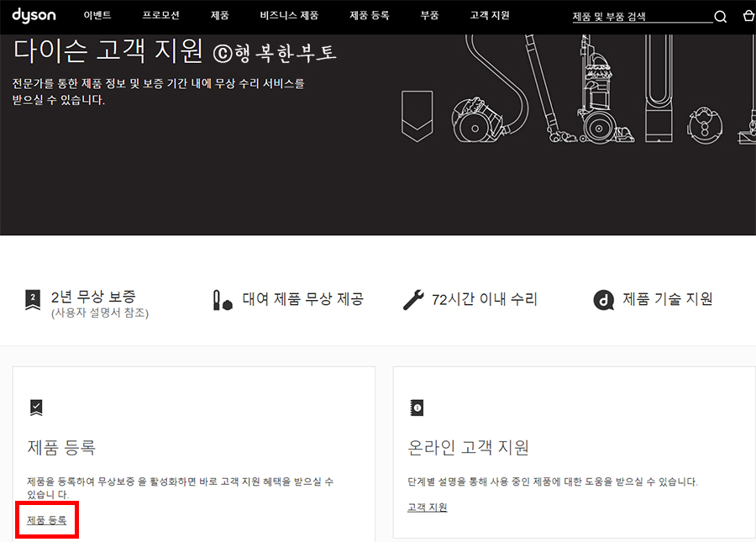The width and height of the screenshot is (756, 542).
Task: Click the 온라인 고객 지원 card description starting 단계별 설명을
Action: coord(553,481)
